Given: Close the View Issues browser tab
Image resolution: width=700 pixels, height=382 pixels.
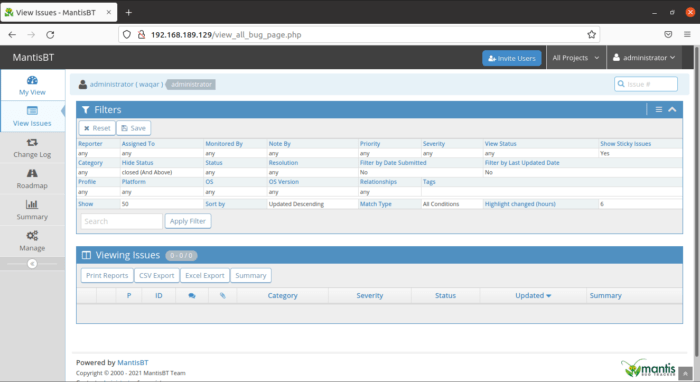Looking at the screenshot, I should (x=108, y=12).
